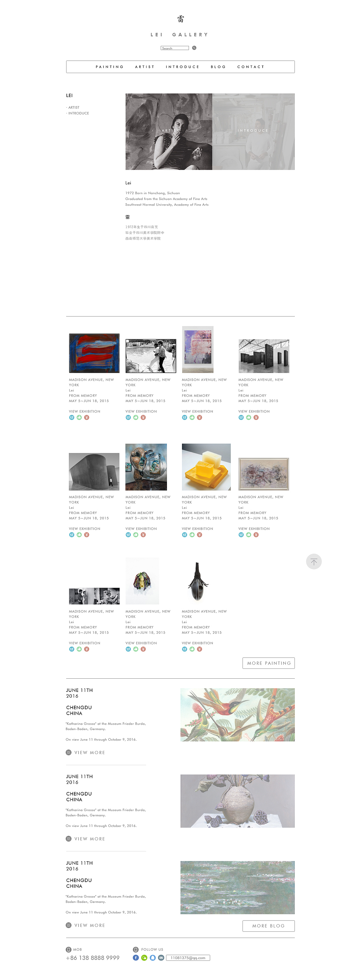The height and width of the screenshot is (980, 361).
Task: Click the MORE BLOG button
Action: coord(268,926)
